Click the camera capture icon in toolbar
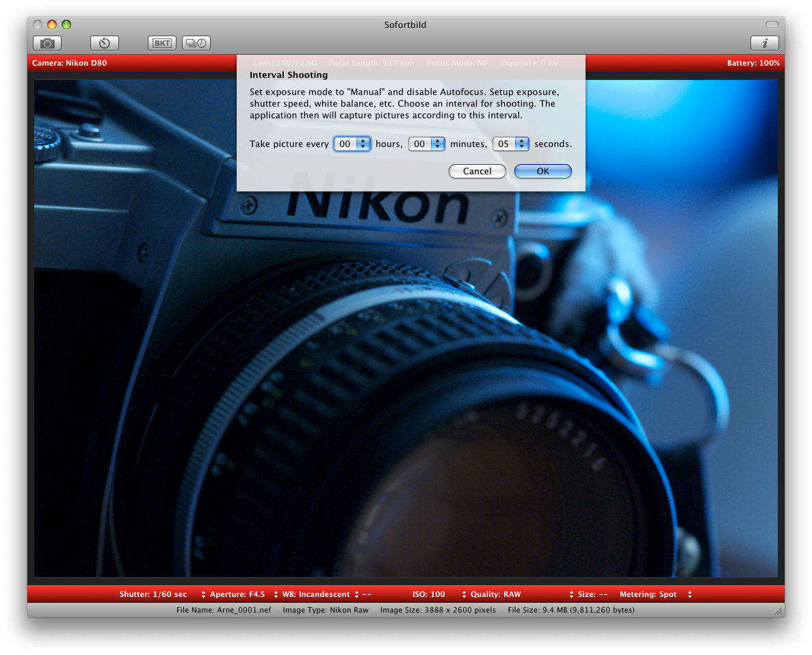The height and width of the screenshot is (655, 812). (47, 43)
